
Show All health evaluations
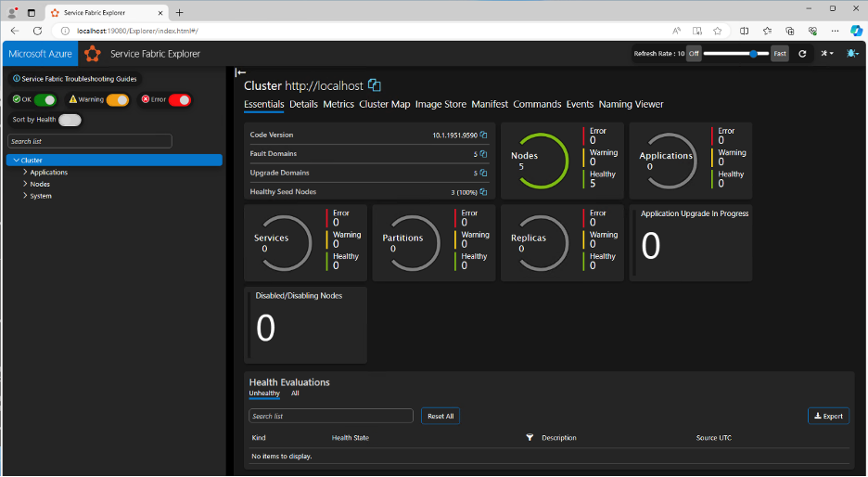coord(295,393)
